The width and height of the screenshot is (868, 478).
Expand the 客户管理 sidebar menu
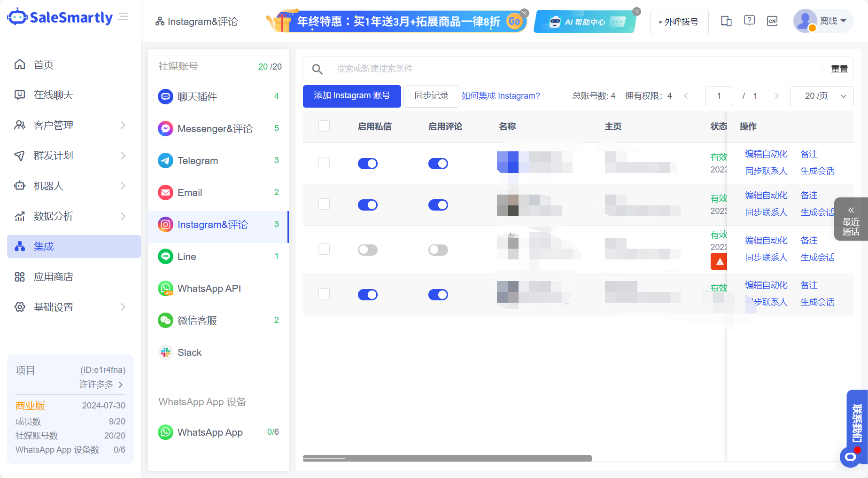[70, 125]
